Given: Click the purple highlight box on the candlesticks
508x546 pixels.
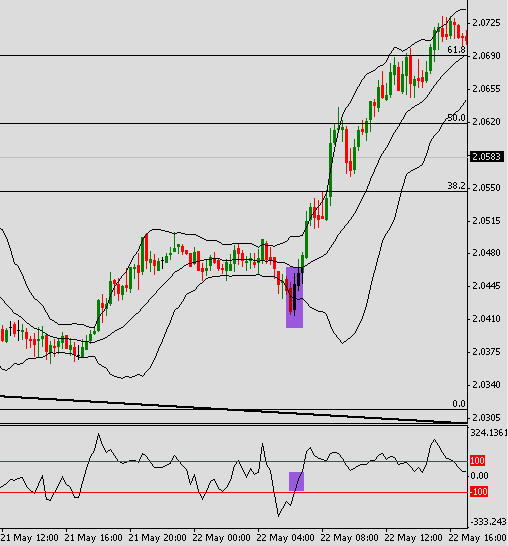Looking at the screenshot, I should tap(294, 297).
